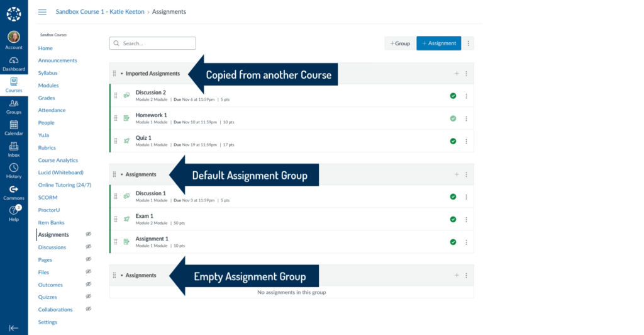
Task: Toggle published status of Quiz 1
Action: coord(453,141)
